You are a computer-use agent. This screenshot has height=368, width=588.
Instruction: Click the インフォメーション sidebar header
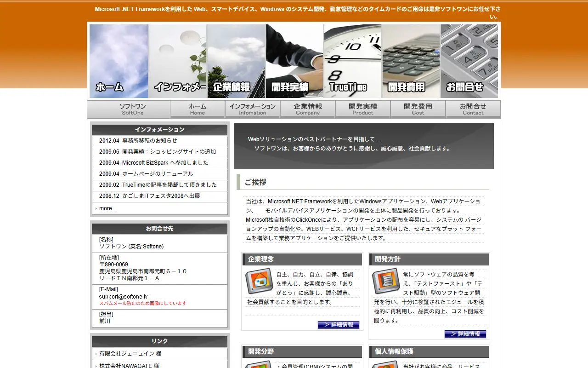pos(159,130)
